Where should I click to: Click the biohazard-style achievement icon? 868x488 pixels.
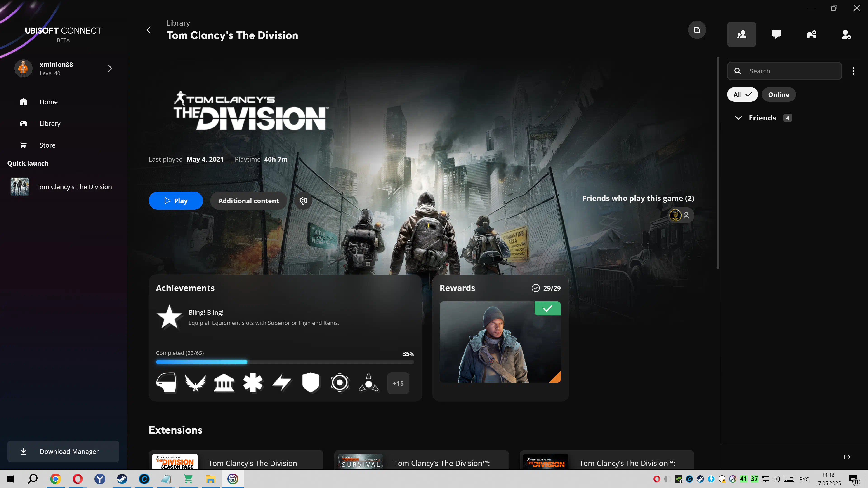(369, 383)
